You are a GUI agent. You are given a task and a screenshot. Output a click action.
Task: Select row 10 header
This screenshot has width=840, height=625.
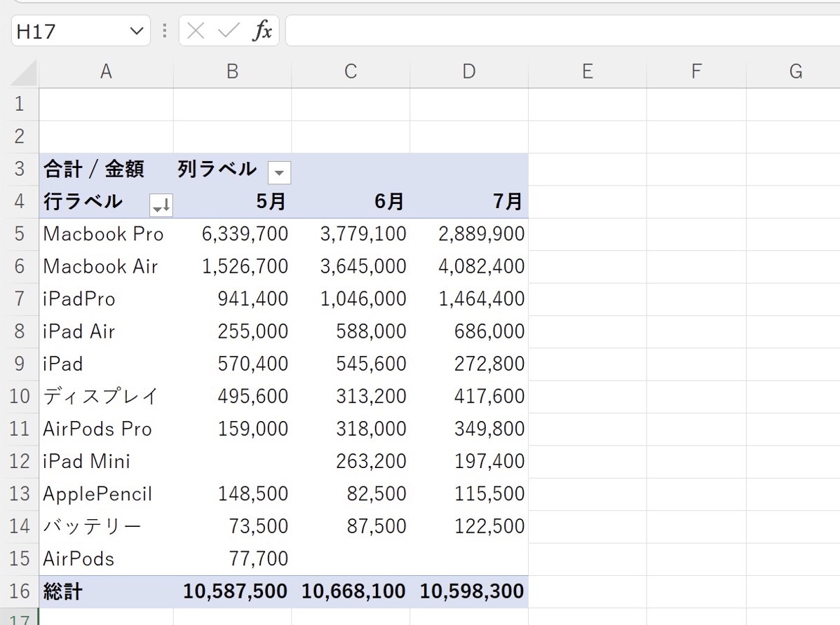[20, 397]
